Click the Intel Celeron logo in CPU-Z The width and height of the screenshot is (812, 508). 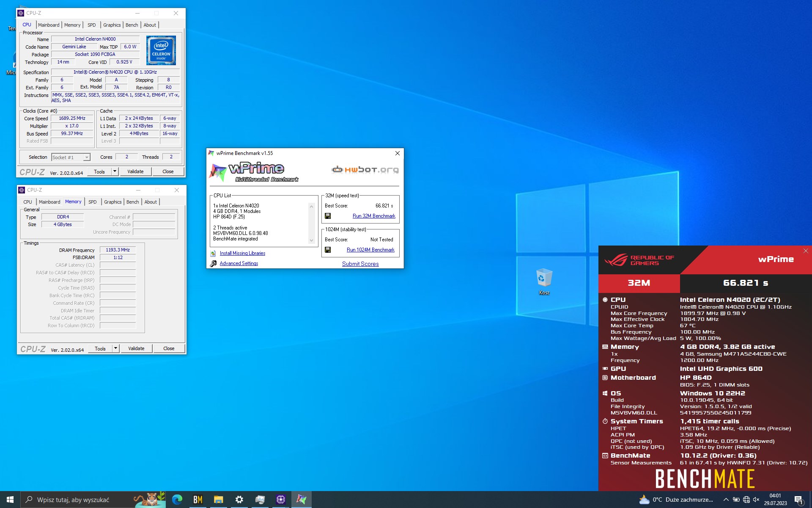pyautogui.click(x=161, y=50)
